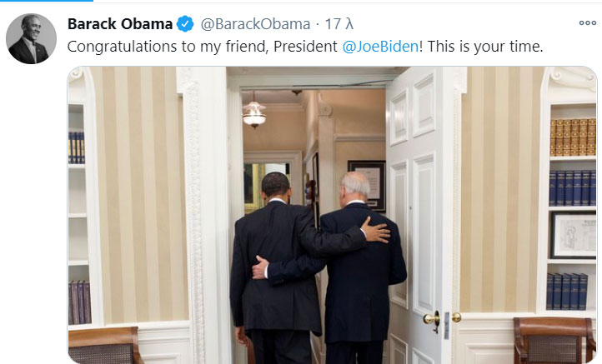Click the blue verified checkmark badge
Screen dimensions: 602x364
185,24
